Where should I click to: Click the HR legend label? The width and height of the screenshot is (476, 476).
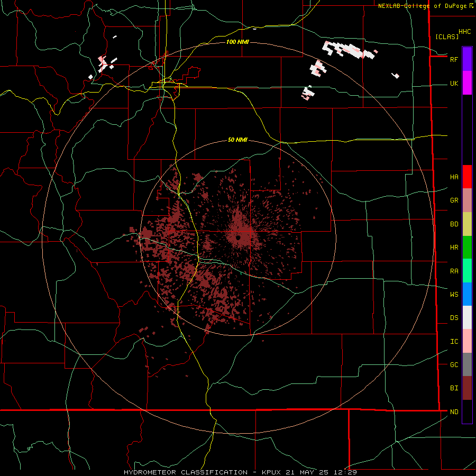[x=454, y=248]
